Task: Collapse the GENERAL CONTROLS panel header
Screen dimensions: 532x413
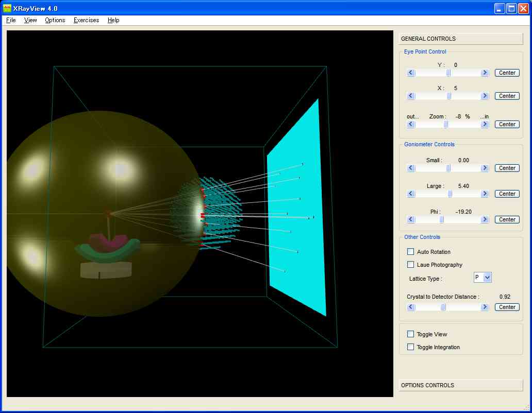Action: pyautogui.click(x=460, y=39)
